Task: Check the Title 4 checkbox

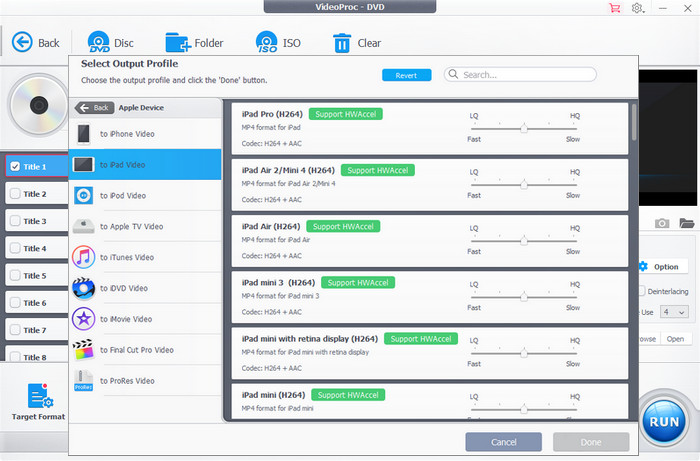Action: coord(15,248)
